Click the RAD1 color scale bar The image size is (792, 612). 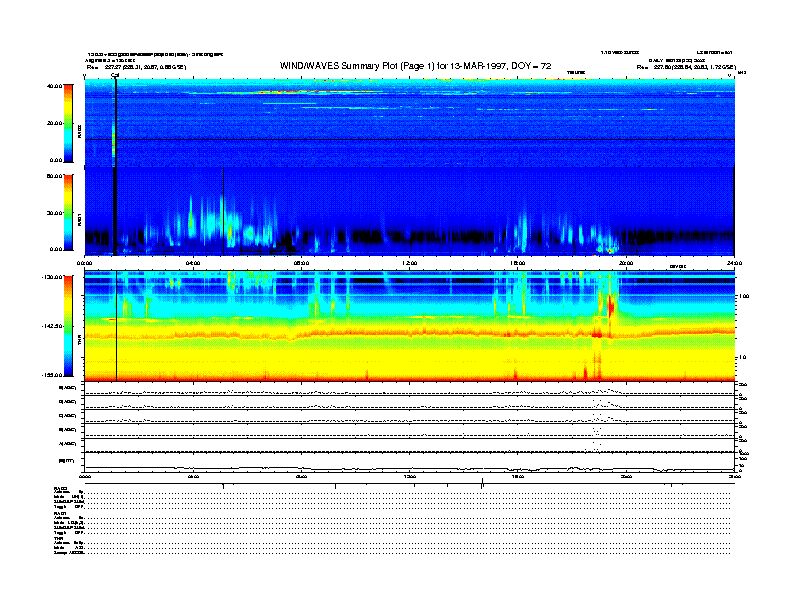(68, 213)
